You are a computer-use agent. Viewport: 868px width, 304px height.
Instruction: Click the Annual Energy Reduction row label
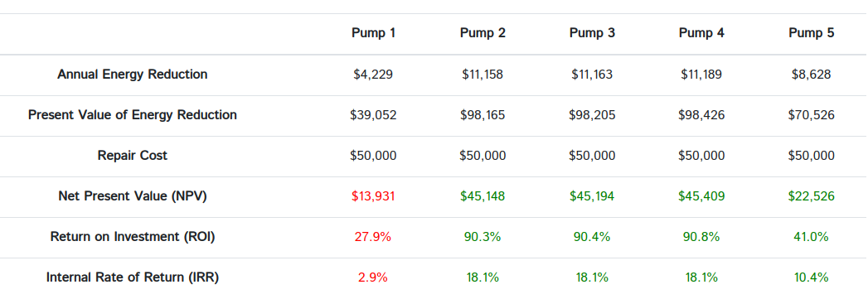pyautogui.click(x=133, y=74)
